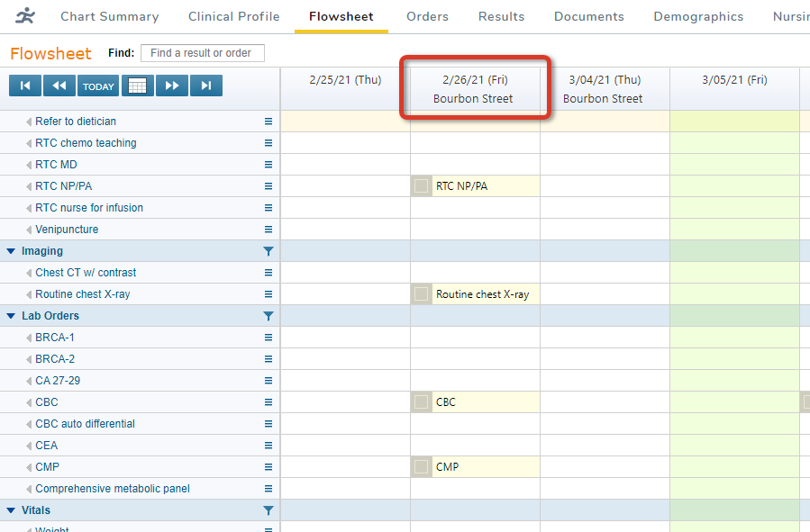Open the row menu for CBC
Image resolution: width=810 pixels, height=532 pixels.
point(268,401)
